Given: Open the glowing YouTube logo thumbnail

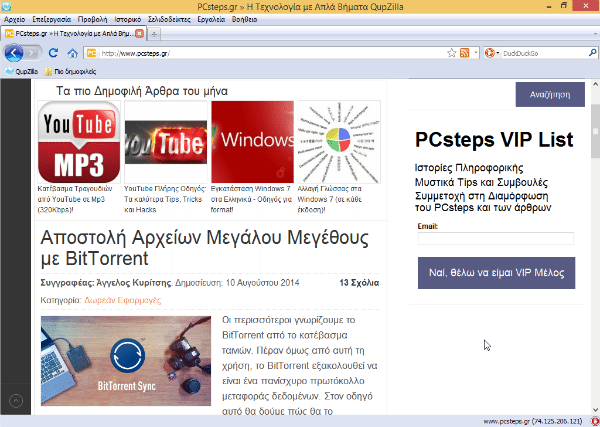Looking at the screenshot, I should click(166, 142).
